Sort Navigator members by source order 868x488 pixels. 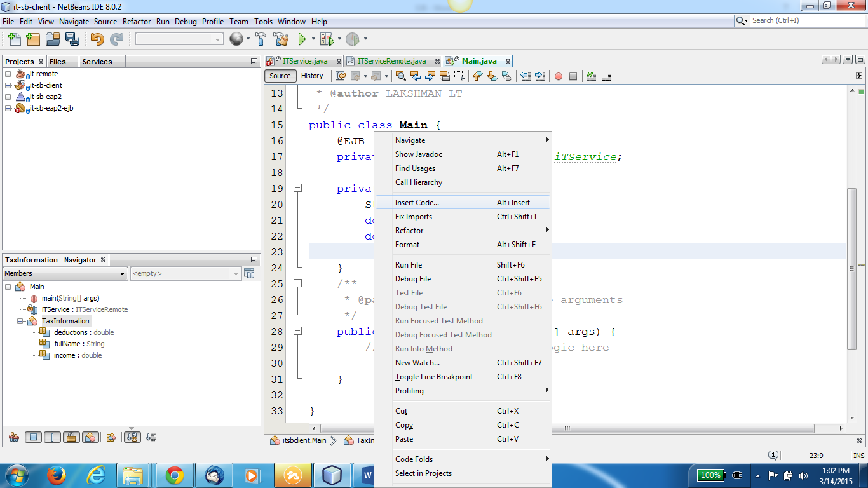151,437
